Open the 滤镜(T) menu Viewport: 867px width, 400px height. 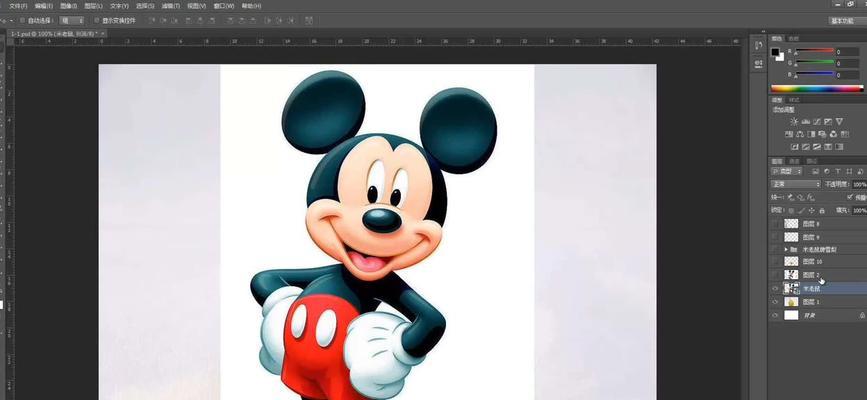pos(171,6)
